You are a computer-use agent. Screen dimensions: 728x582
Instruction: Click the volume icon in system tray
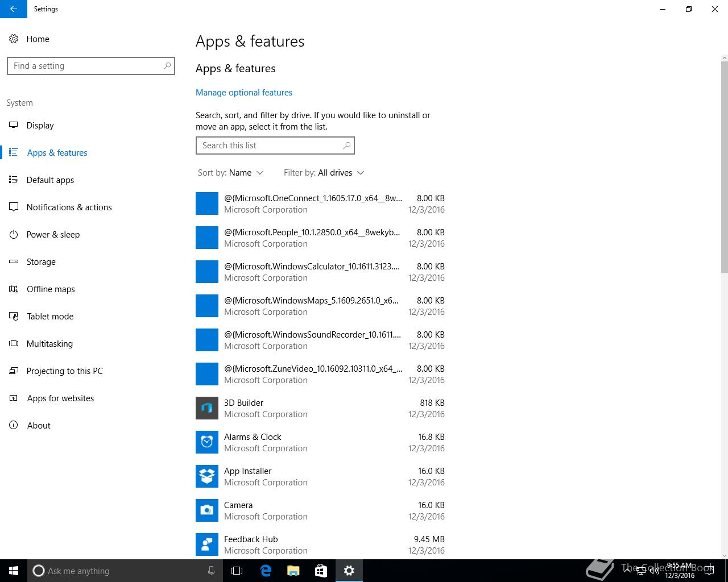coord(655,571)
